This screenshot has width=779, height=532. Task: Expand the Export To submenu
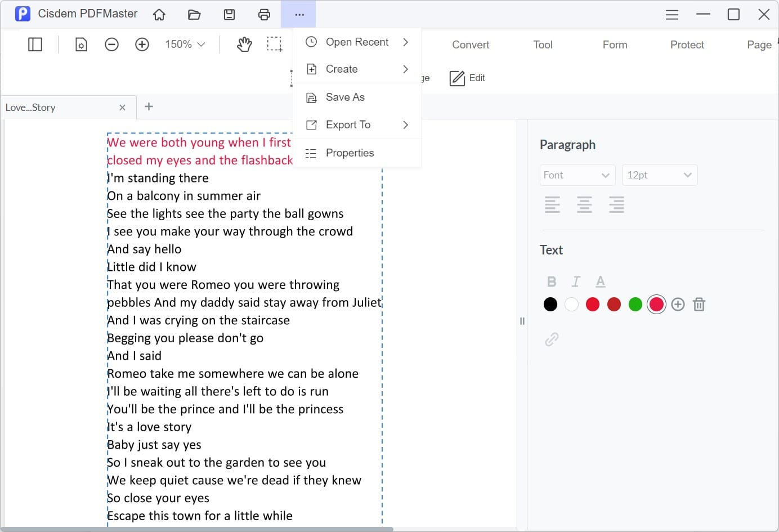click(x=357, y=125)
